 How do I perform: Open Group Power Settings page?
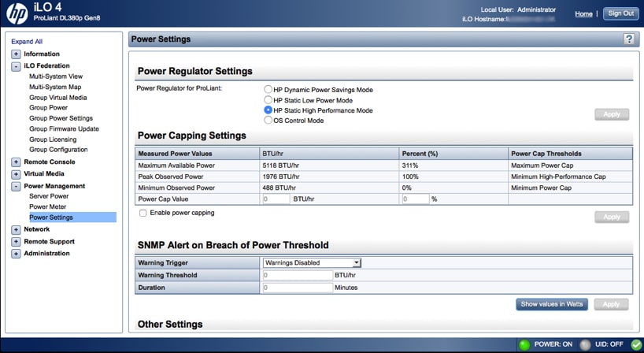[61, 118]
